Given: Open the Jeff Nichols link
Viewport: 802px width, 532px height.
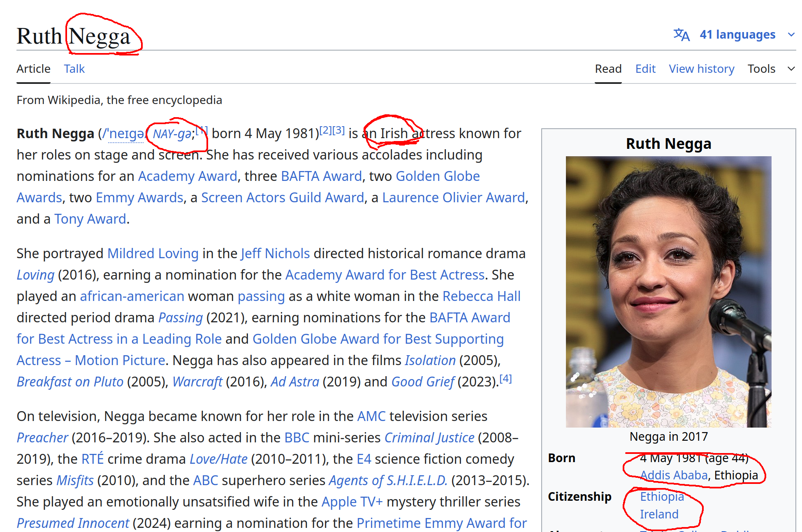Looking at the screenshot, I should pos(275,253).
